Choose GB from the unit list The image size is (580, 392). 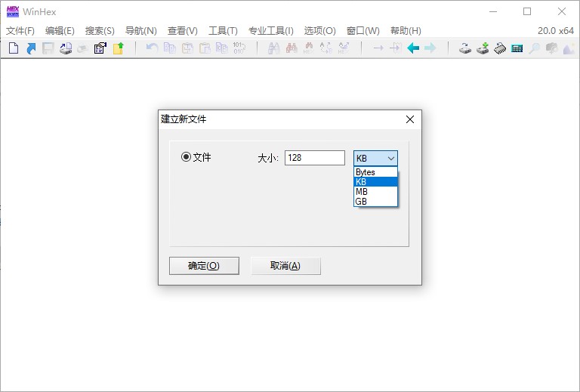pos(375,201)
